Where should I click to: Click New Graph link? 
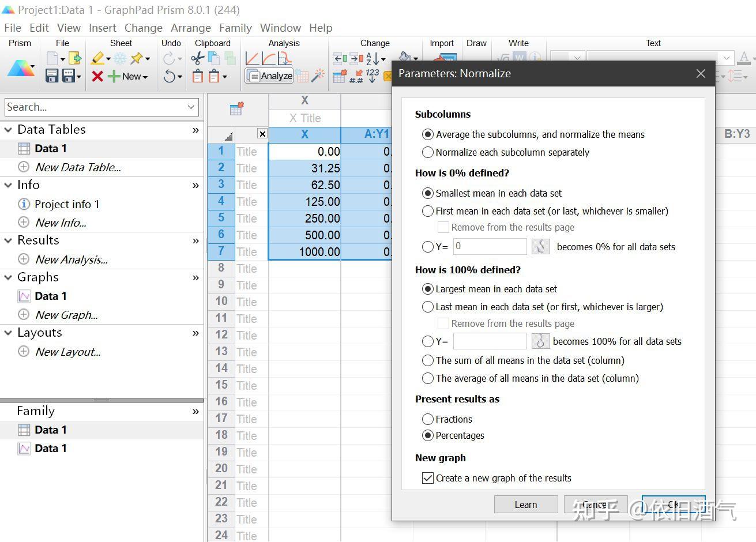click(66, 315)
